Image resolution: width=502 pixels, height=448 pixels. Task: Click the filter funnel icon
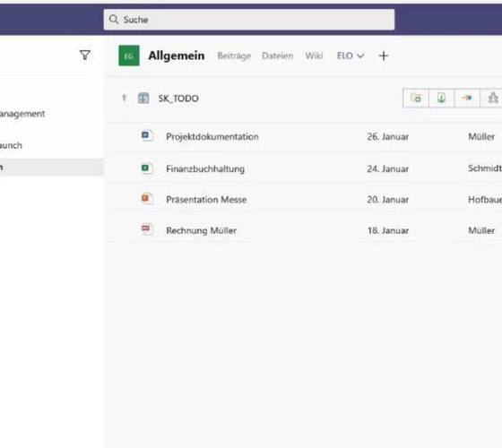pos(85,55)
